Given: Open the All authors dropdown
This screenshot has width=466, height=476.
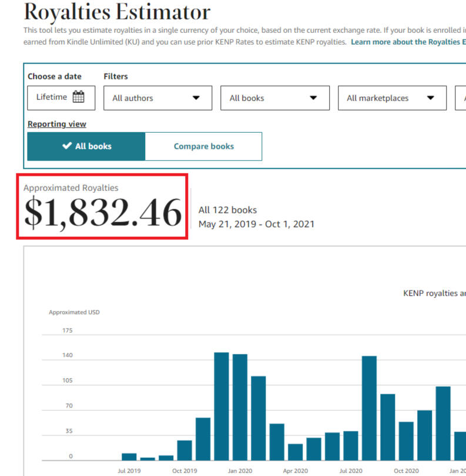Looking at the screenshot, I should pyautogui.click(x=157, y=98).
